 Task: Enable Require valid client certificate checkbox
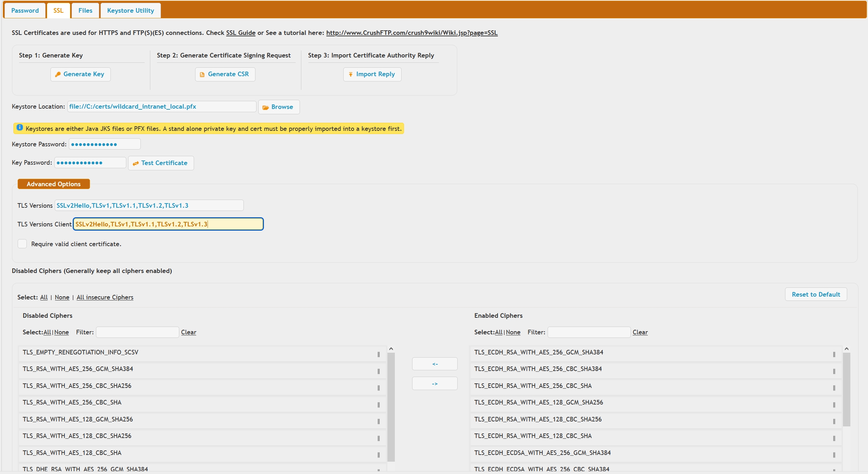(22, 244)
